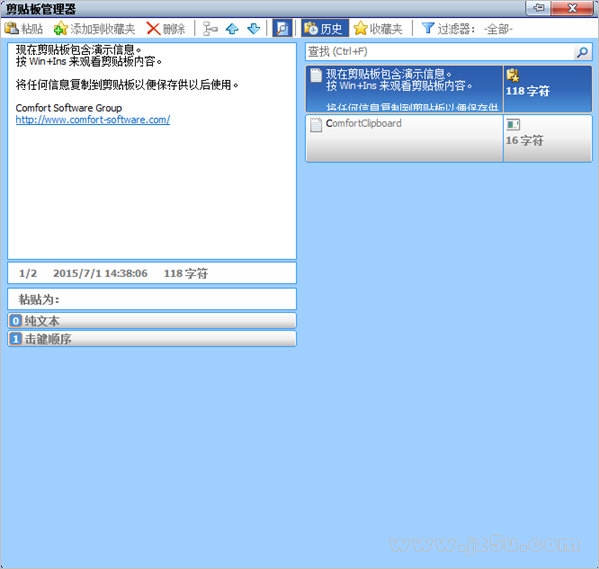Delete the selected clip (删除)
599x569 pixels.
pos(166,29)
